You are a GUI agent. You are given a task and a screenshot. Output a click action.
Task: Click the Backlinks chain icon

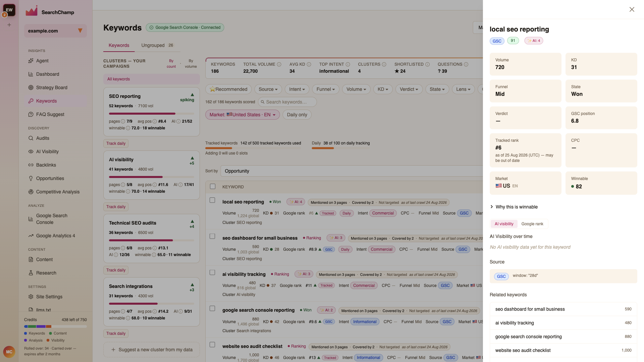pyautogui.click(x=31, y=165)
